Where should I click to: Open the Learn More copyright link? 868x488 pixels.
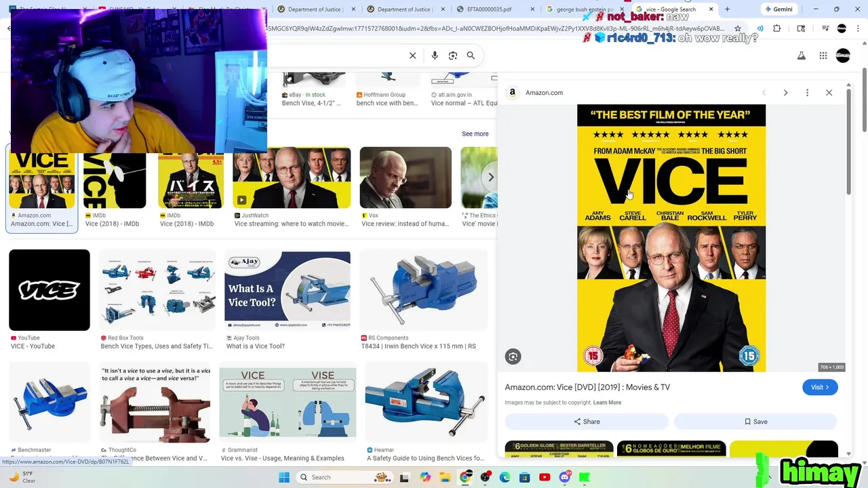pos(607,403)
